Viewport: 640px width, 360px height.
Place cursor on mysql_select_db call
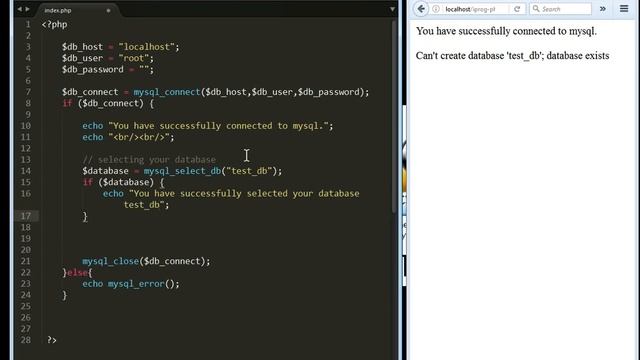182,171
